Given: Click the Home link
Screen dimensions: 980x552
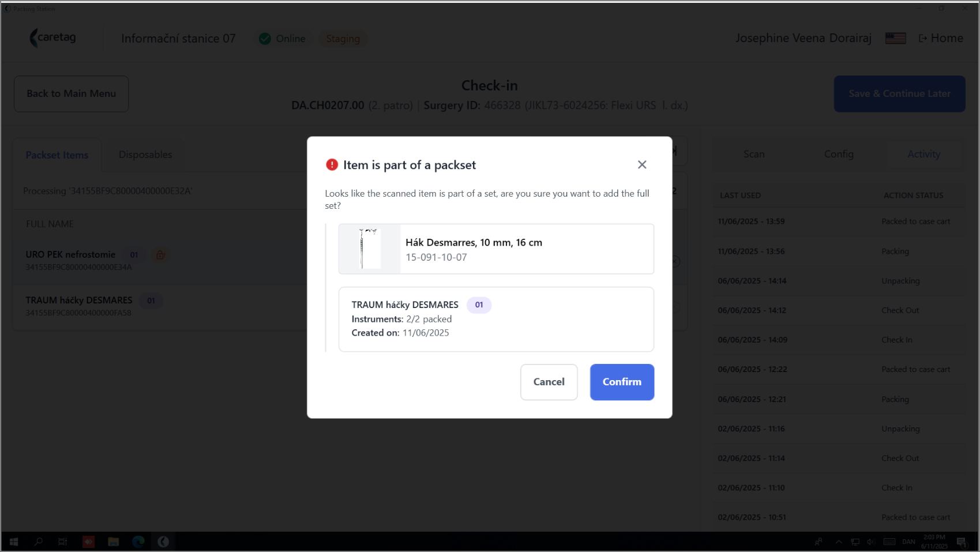Looking at the screenshot, I should pyautogui.click(x=941, y=38).
